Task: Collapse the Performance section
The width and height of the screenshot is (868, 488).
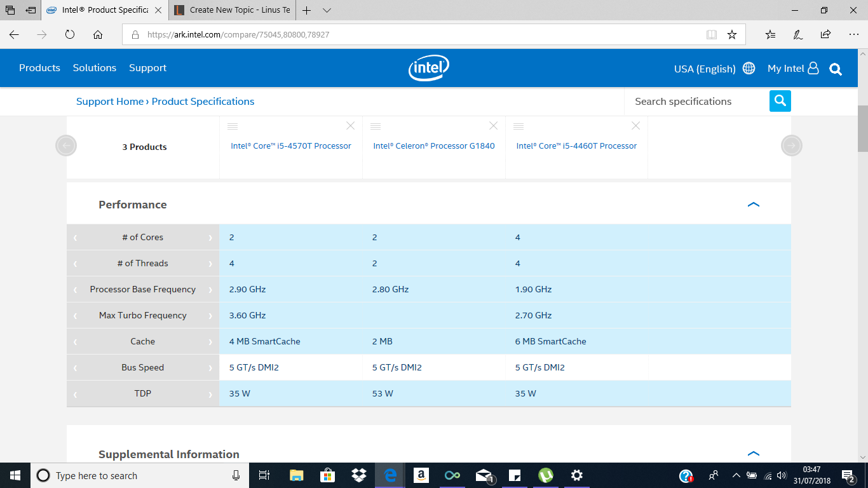Action: click(x=754, y=205)
